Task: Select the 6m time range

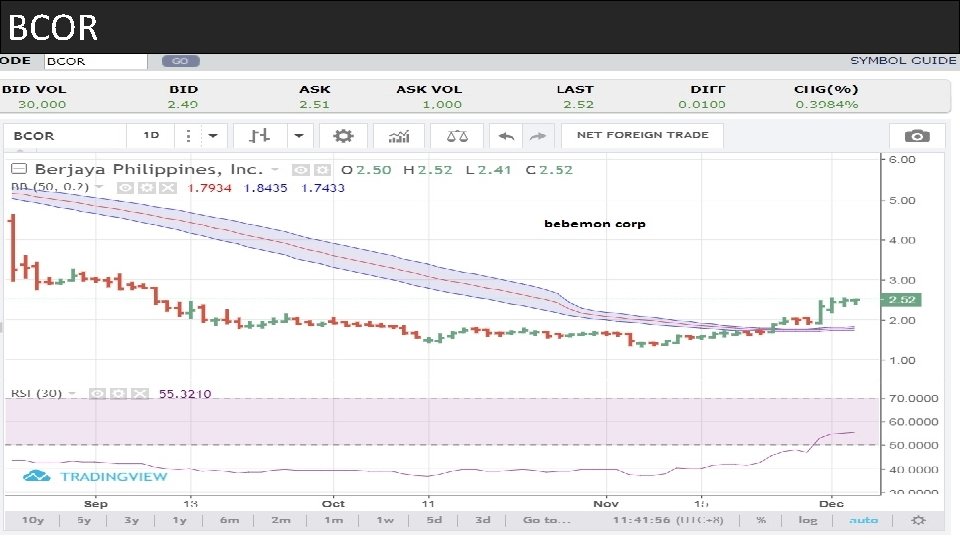Action: (x=230, y=520)
